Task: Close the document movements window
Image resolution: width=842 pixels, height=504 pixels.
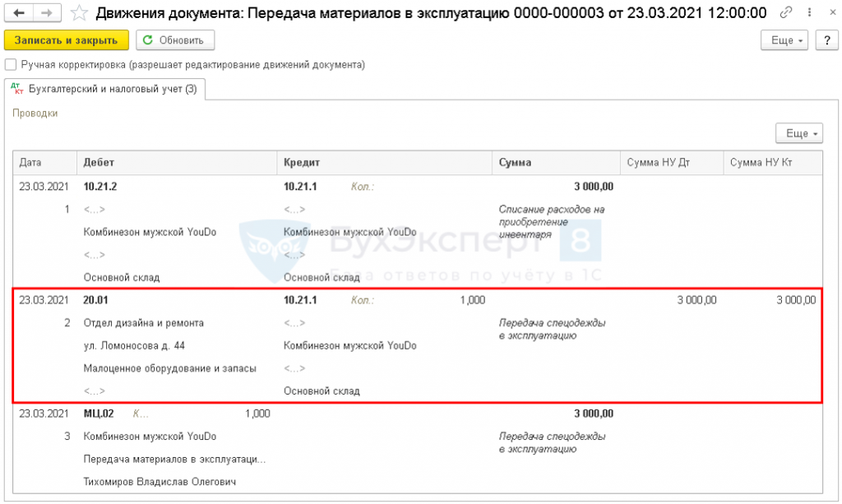Action: [832, 12]
